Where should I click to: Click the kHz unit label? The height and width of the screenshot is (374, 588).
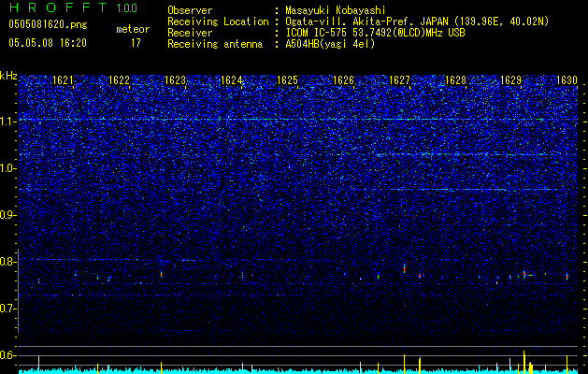8,76
